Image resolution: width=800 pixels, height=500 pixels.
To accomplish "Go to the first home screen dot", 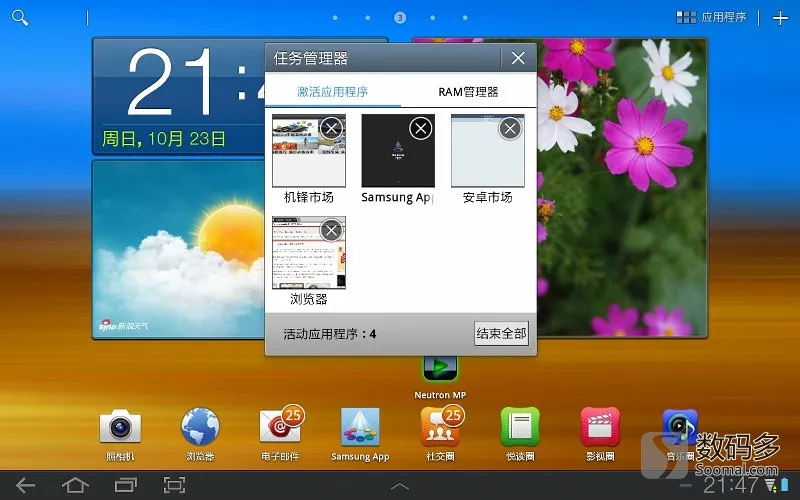I will [x=335, y=18].
